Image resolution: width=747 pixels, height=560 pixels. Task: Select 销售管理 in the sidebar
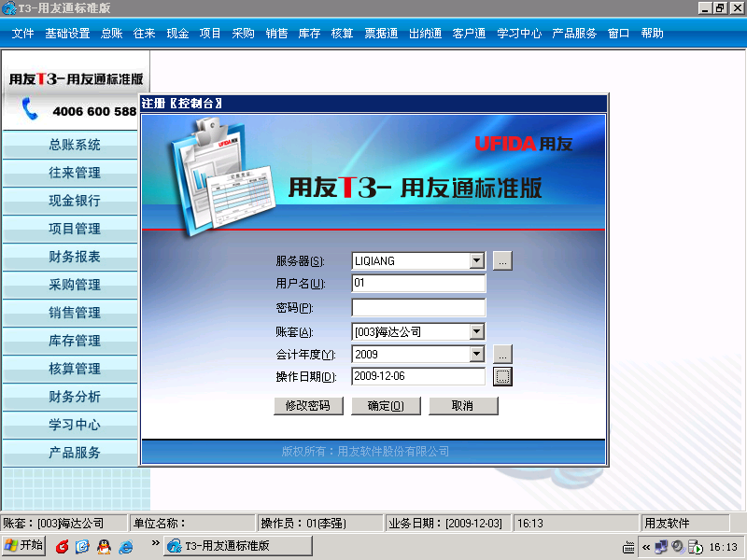[x=70, y=313]
